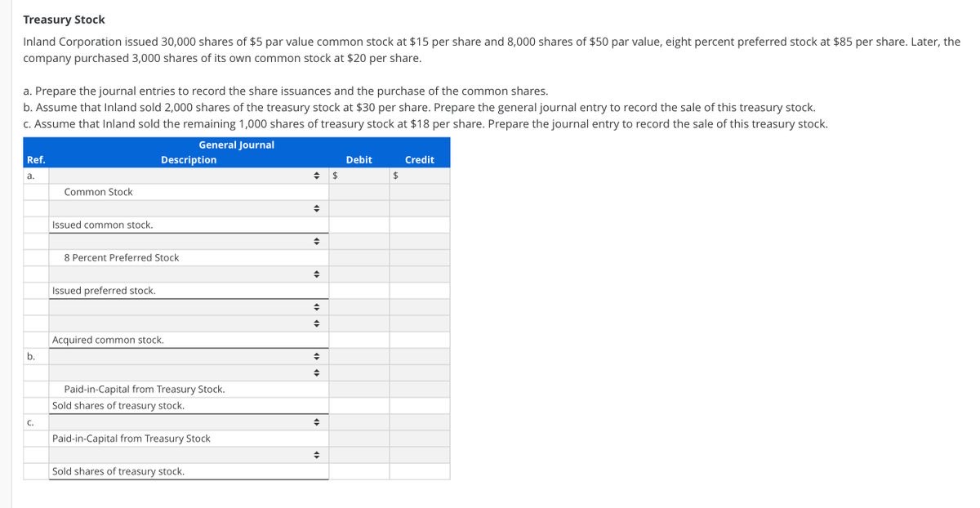Open the first account dropdown in entry b

(x=316, y=355)
